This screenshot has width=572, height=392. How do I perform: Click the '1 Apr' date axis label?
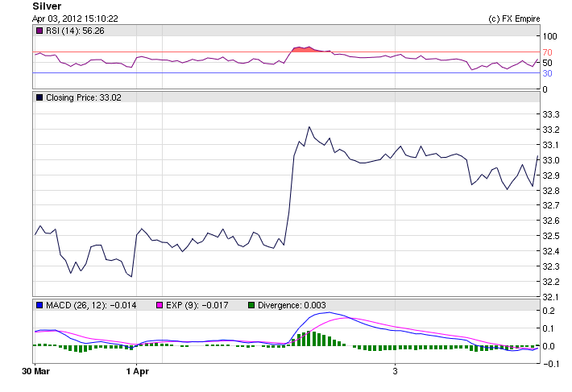coord(138,371)
